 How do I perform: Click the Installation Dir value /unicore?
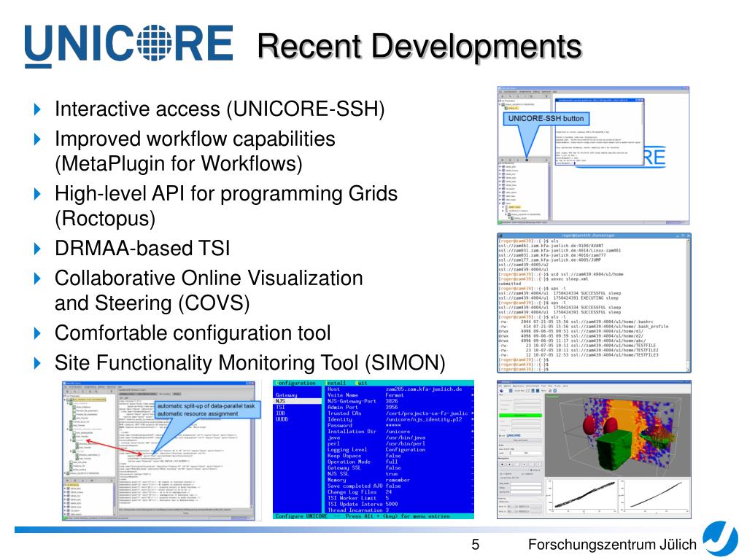tap(398, 432)
